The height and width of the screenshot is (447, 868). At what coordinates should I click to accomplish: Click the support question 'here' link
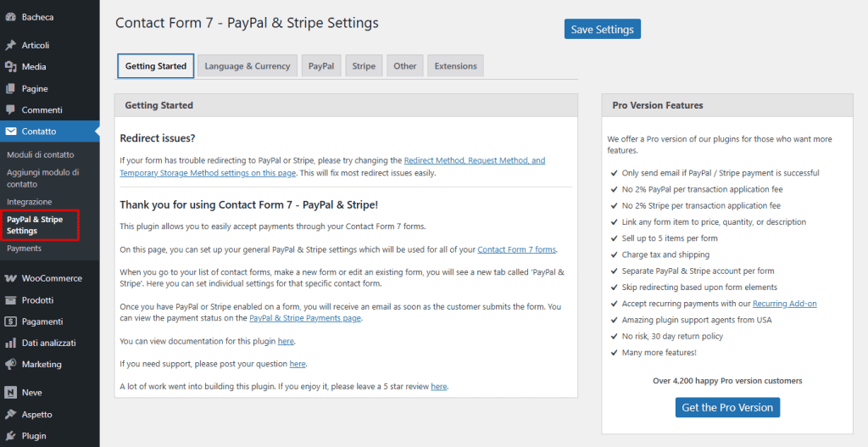[298, 364]
